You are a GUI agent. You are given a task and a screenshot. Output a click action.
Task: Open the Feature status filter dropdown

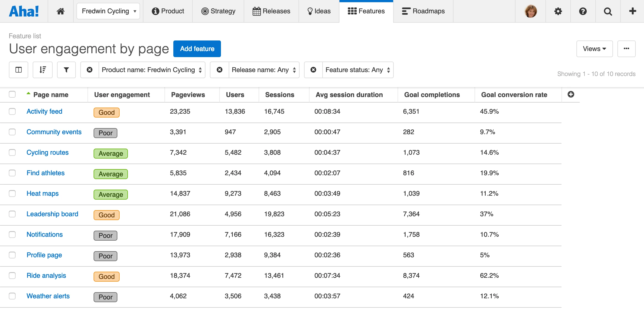(x=357, y=70)
